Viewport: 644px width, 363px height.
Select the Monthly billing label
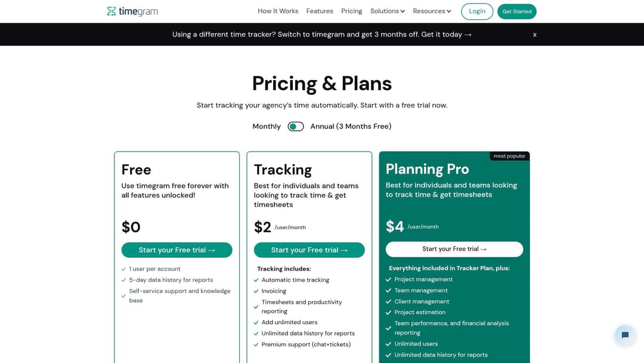(267, 127)
